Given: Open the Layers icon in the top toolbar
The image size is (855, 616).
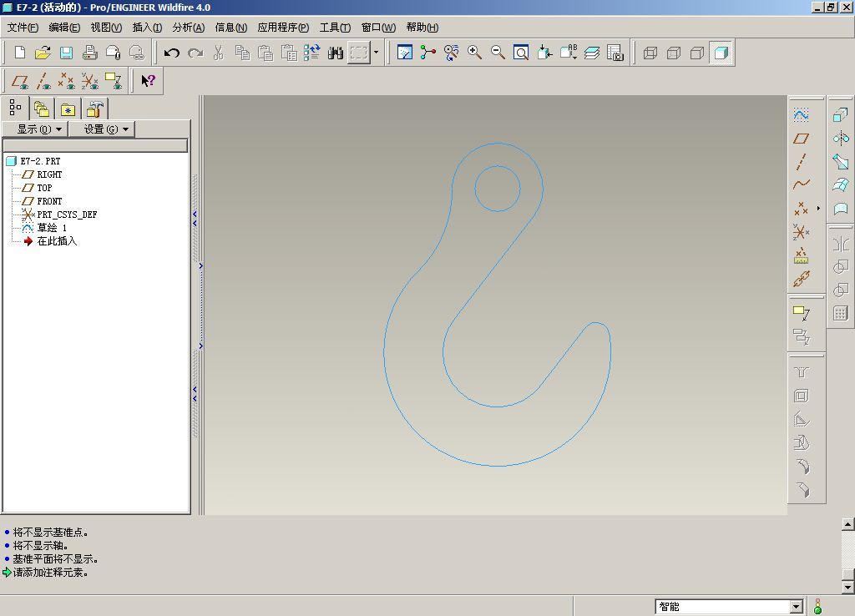Looking at the screenshot, I should (x=592, y=53).
